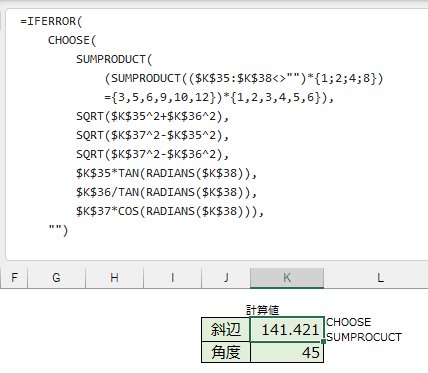Click the closing "") line in formula
Viewport: 428px width, 373px height.
tap(58, 230)
